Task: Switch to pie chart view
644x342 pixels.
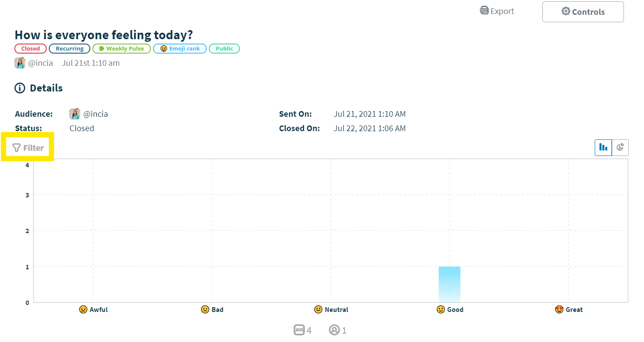Action: coord(620,148)
